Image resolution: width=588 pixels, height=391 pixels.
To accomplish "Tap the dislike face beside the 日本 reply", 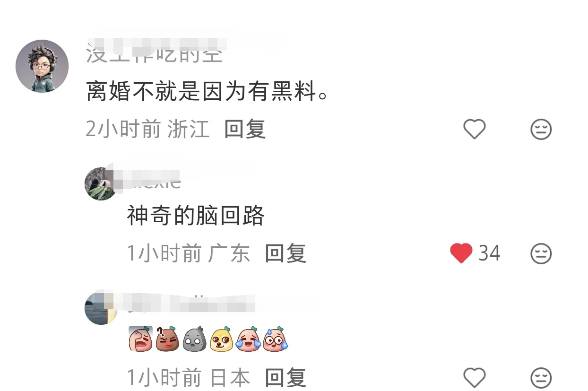I will pos(541,378).
